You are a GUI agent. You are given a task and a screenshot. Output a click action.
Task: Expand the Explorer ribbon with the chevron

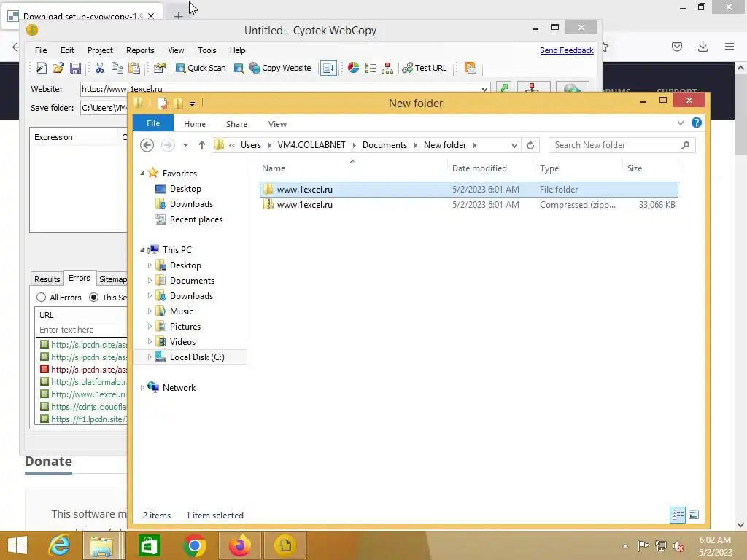coord(681,122)
